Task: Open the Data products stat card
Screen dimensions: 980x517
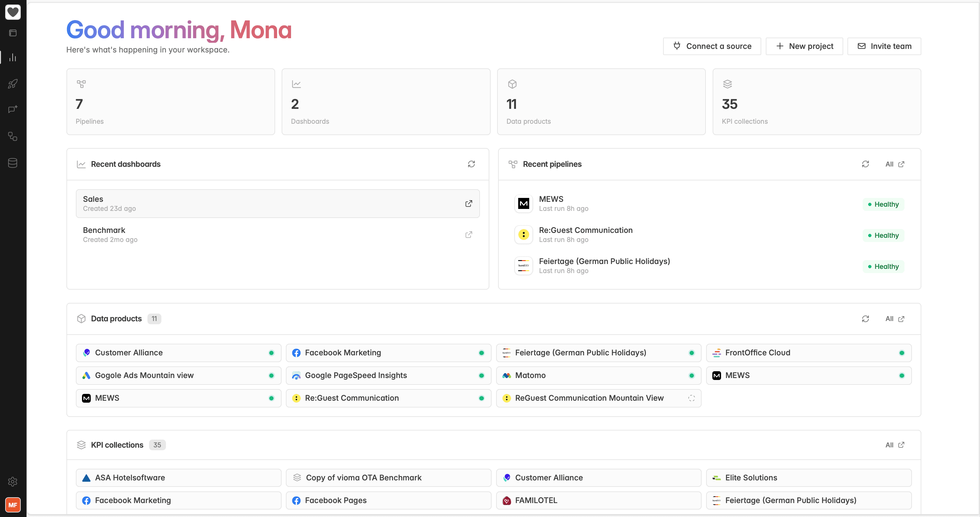Action: click(x=601, y=102)
